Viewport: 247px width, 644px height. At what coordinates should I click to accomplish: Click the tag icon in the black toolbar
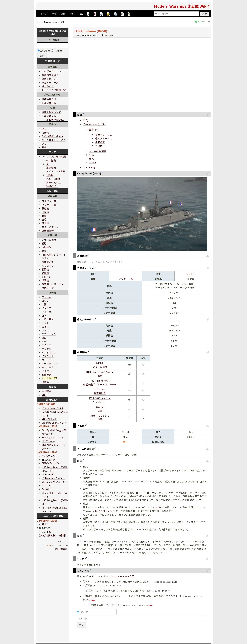pos(81,14)
